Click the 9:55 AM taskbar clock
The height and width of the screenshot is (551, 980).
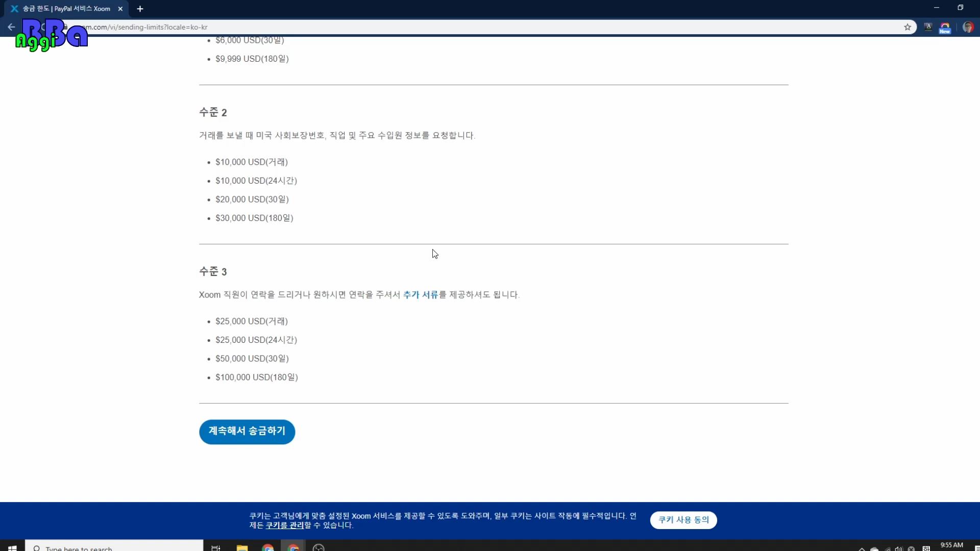tap(951, 545)
